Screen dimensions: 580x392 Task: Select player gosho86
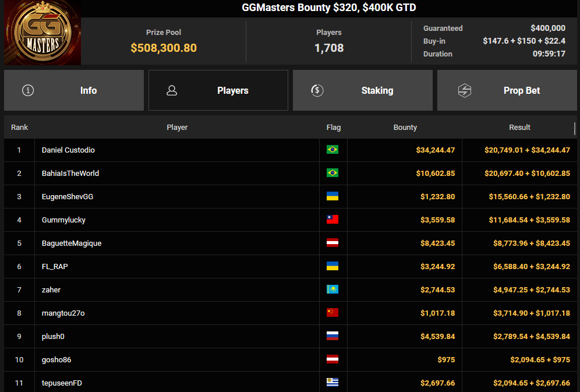(56, 360)
